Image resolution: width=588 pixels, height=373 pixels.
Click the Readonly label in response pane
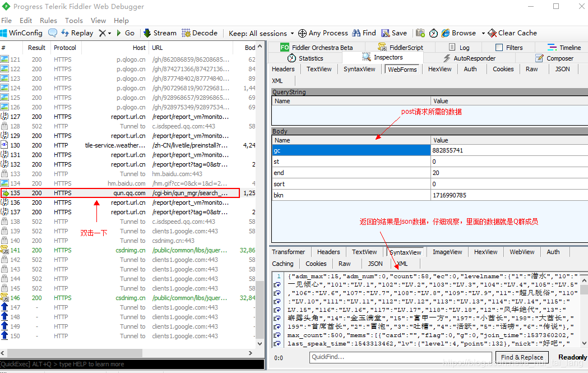click(572, 357)
